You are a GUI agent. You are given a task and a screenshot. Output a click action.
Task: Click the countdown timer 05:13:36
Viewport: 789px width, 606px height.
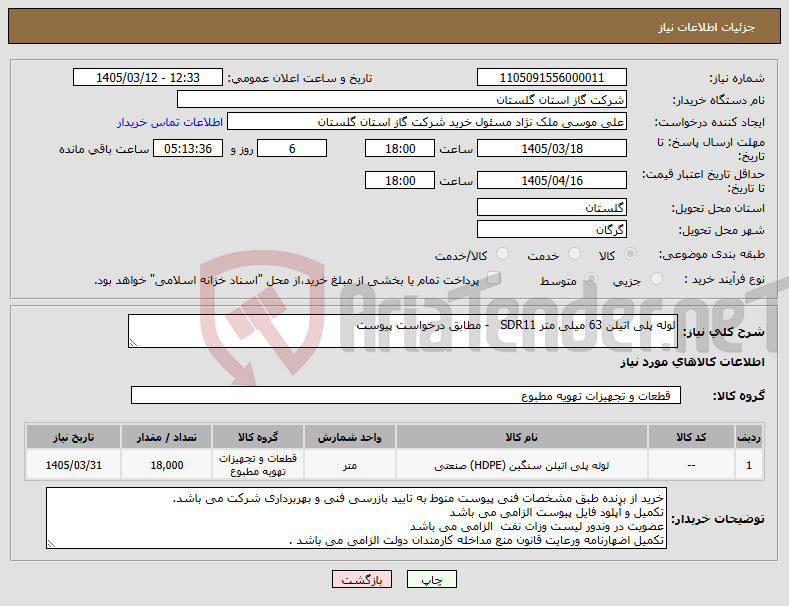pos(188,148)
